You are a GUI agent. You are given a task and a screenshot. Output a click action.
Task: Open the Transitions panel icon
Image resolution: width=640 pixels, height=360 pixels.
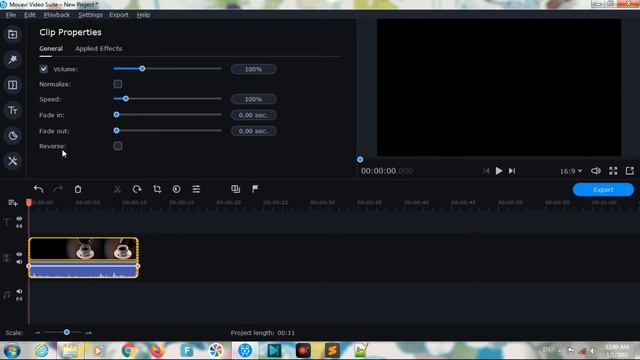tap(13, 85)
